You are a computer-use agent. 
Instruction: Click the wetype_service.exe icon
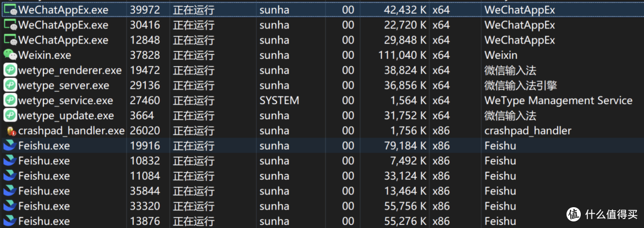10,101
